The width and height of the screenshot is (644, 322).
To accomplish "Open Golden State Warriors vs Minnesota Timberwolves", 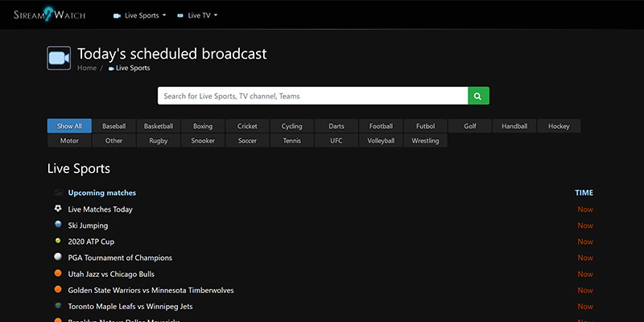I will [x=151, y=290].
